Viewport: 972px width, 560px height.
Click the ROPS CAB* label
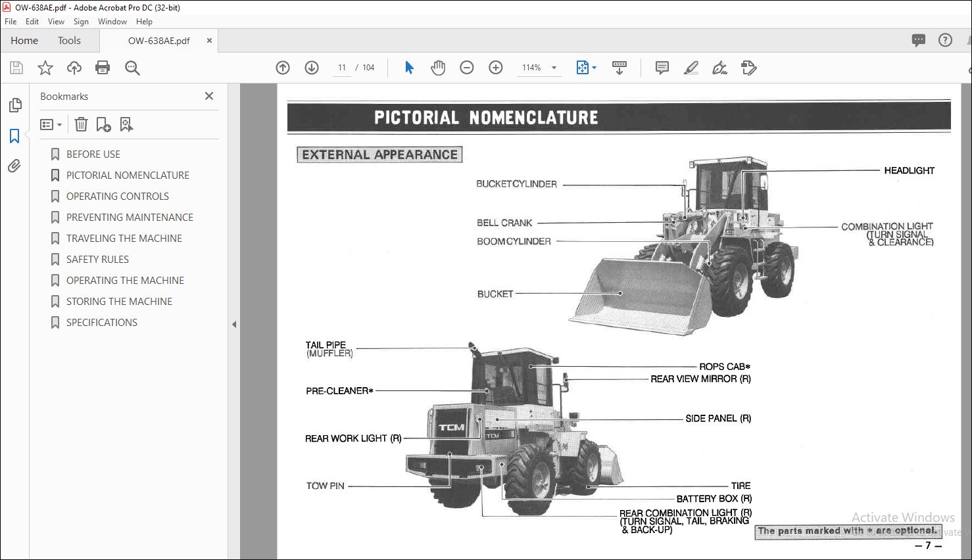[x=724, y=367]
